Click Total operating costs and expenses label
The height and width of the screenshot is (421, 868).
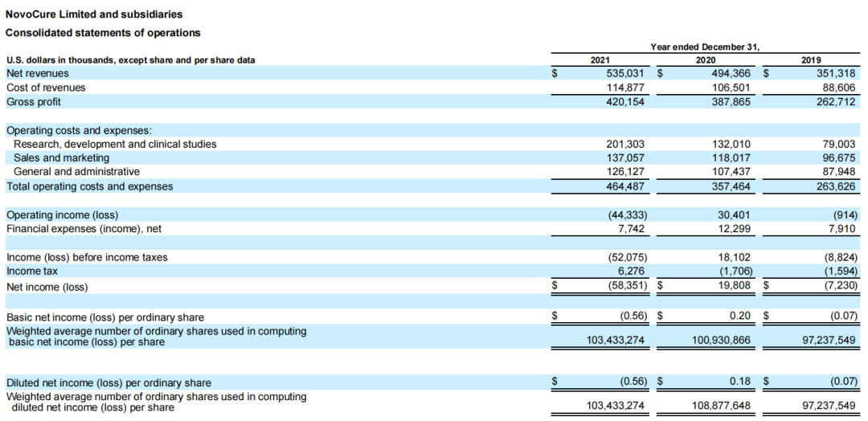[89, 186]
